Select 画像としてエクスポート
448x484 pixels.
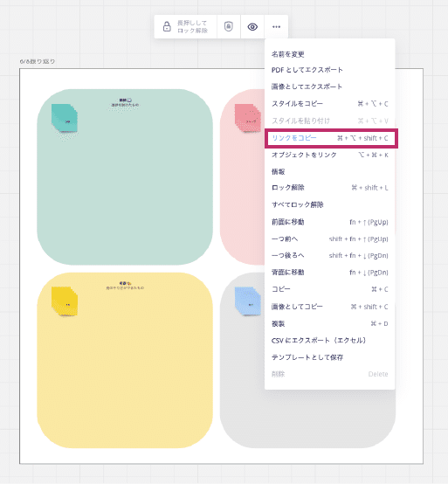[329, 86]
